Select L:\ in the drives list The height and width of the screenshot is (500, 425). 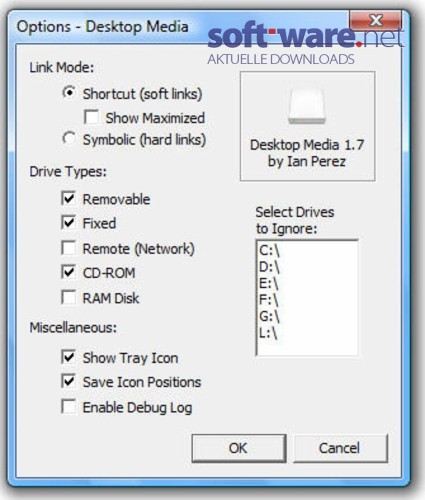pyautogui.click(x=307, y=333)
